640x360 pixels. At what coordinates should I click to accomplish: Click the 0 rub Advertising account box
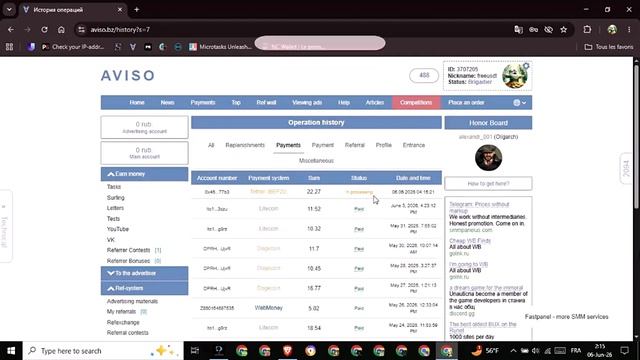144,127
